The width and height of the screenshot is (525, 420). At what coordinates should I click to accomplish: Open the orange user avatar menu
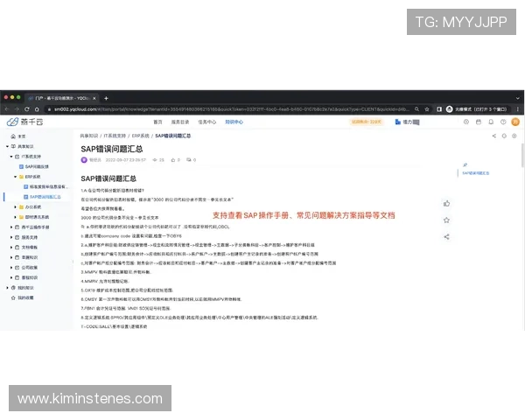(x=515, y=122)
